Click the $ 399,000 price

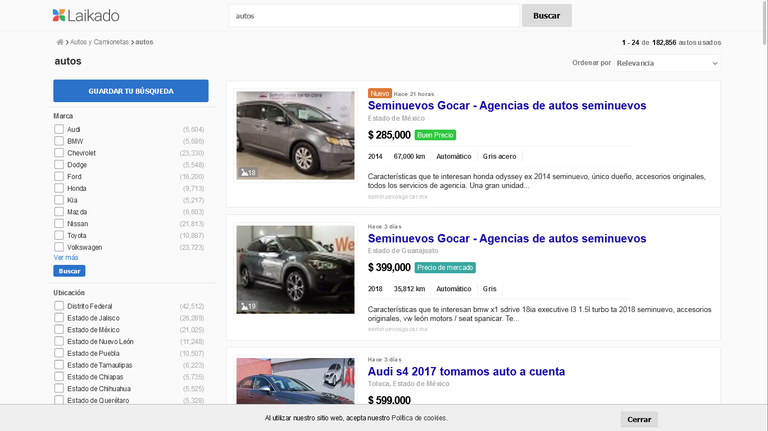[x=389, y=267]
